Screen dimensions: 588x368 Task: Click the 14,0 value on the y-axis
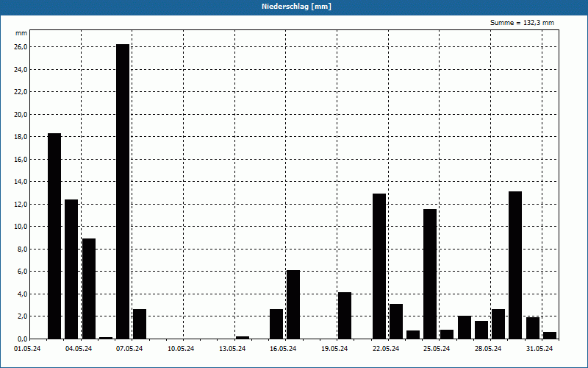(x=20, y=182)
